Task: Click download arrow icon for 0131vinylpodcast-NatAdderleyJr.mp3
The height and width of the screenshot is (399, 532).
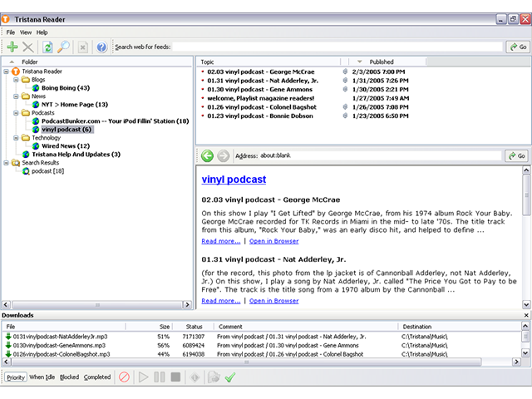Action: click(8, 336)
